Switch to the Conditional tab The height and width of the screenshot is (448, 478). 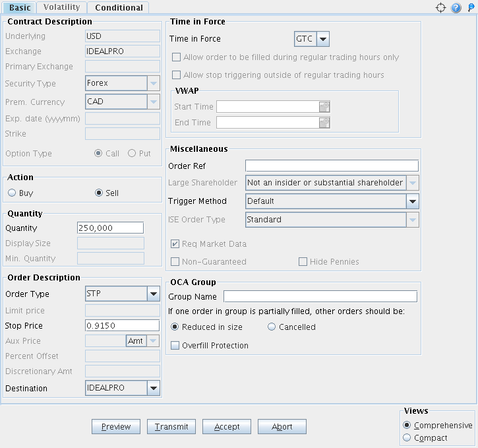119,8
